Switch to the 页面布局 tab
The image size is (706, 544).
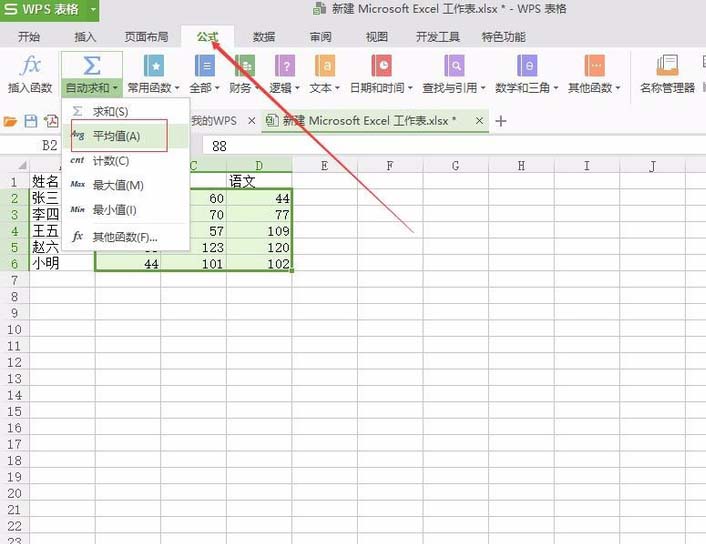coord(146,37)
